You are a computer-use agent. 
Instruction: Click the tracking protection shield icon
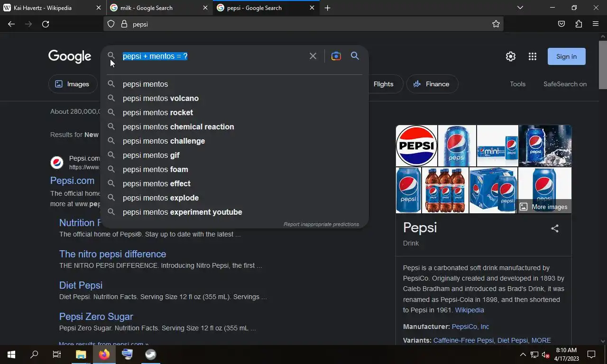tap(111, 24)
